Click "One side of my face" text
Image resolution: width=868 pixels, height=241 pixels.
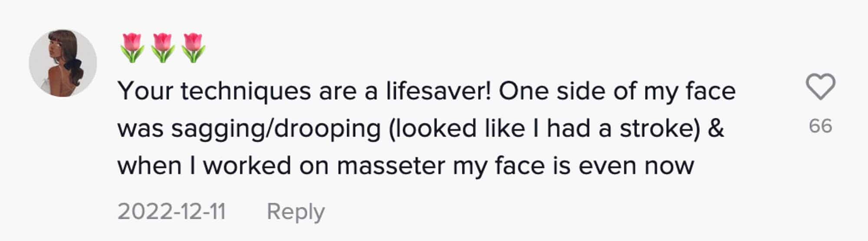click(x=617, y=91)
